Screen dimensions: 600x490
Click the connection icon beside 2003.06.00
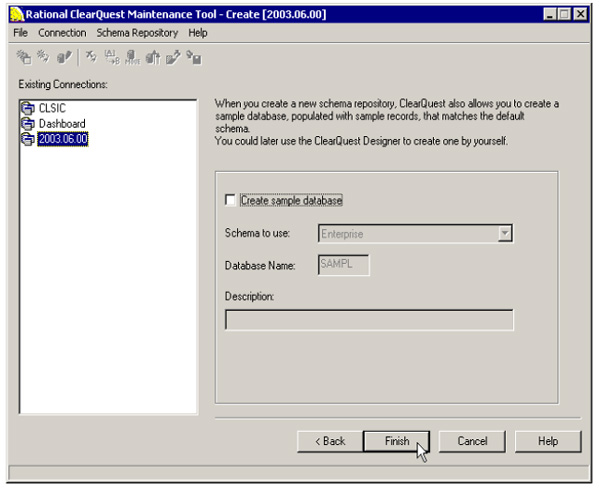pos(28,139)
